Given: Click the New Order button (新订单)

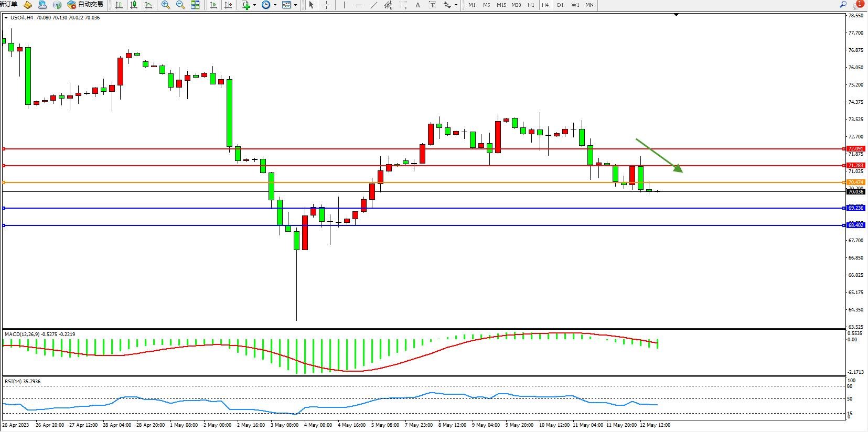Looking at the screenshot, I should (9, 5).
